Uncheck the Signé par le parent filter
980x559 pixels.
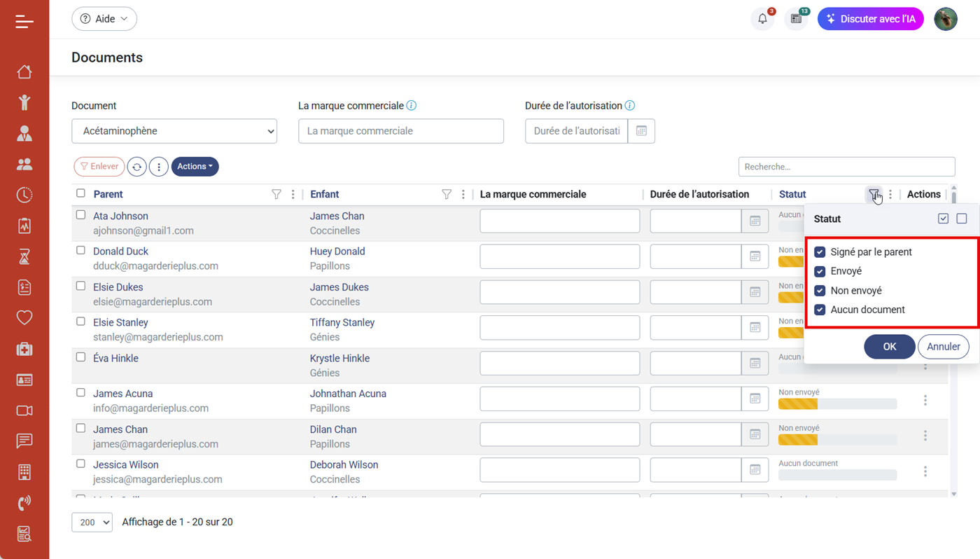point(819,251)
